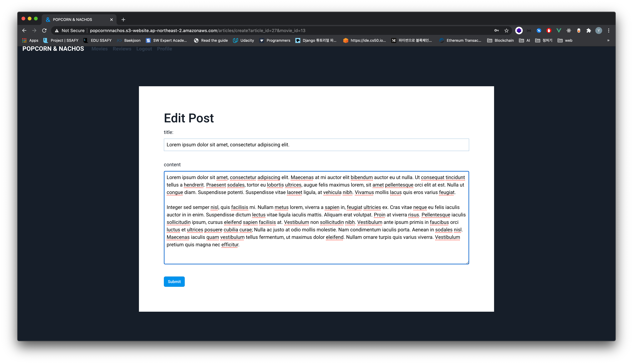Expand the AI bookmark folder

click(524, 40)
